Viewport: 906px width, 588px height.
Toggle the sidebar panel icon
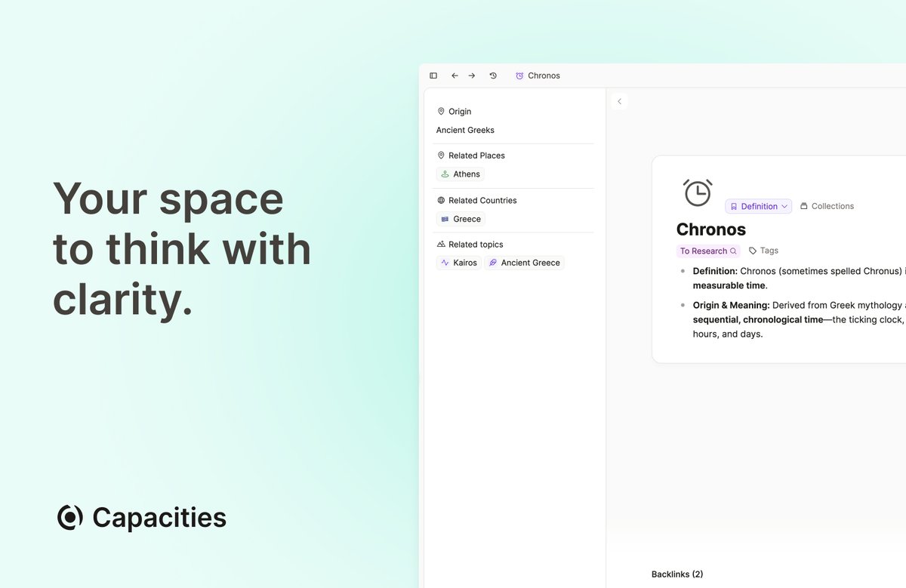coord(433,75)
